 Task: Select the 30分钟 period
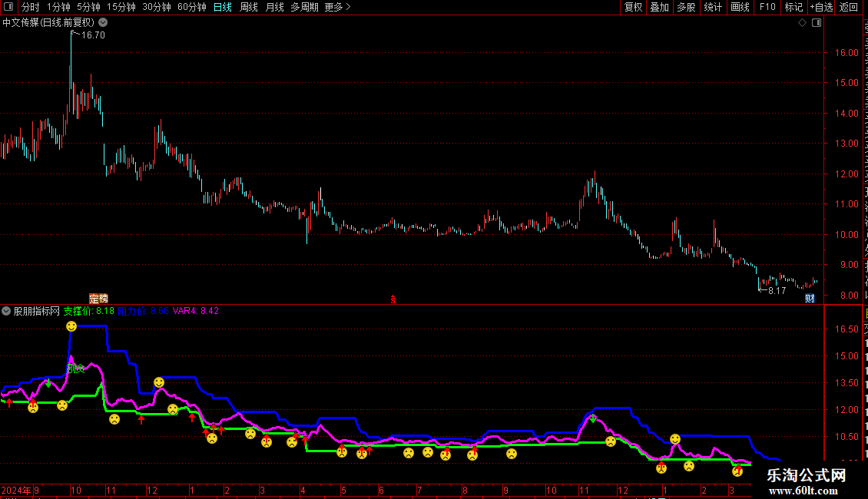click(157, 7)
